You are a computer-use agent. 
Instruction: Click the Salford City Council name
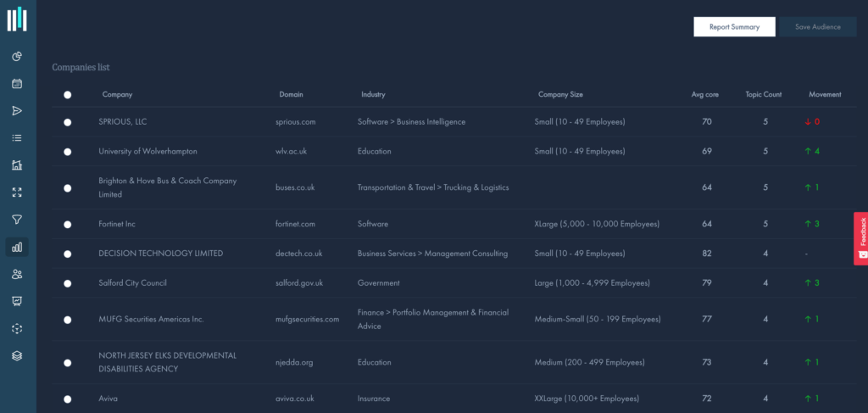coord(132,283)
